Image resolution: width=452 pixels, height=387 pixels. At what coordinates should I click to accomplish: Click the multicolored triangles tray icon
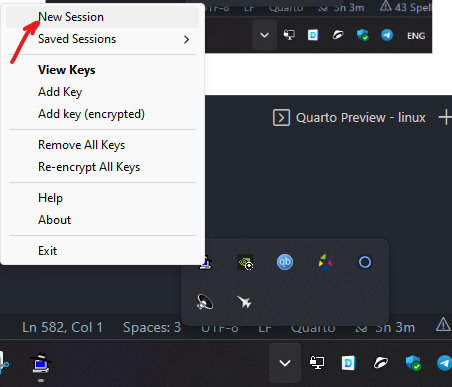[325, 262]
